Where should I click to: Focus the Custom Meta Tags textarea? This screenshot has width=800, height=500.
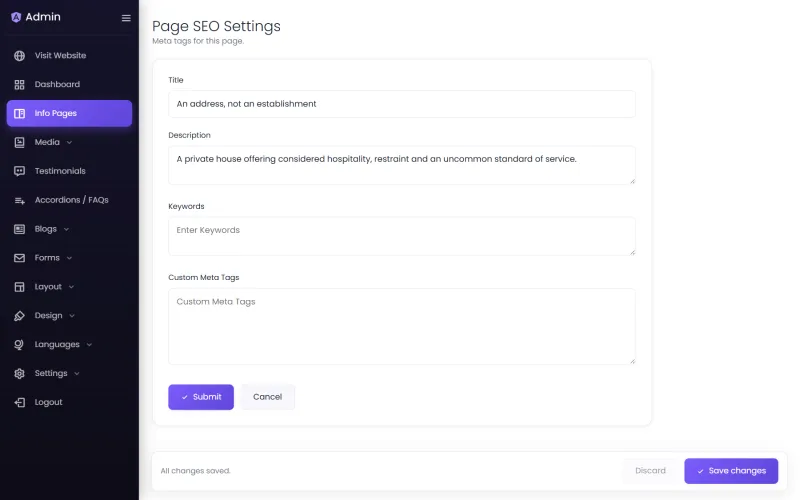click(402, 327)
